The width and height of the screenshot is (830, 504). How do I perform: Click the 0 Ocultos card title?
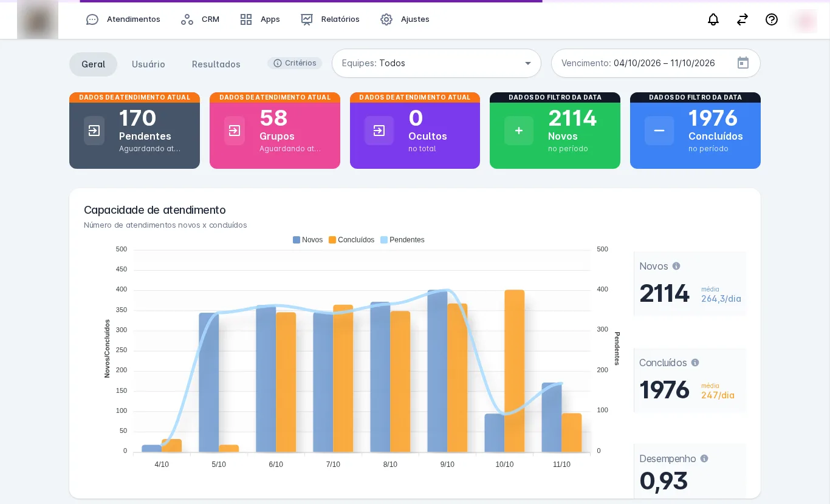[x=428, y=137]
